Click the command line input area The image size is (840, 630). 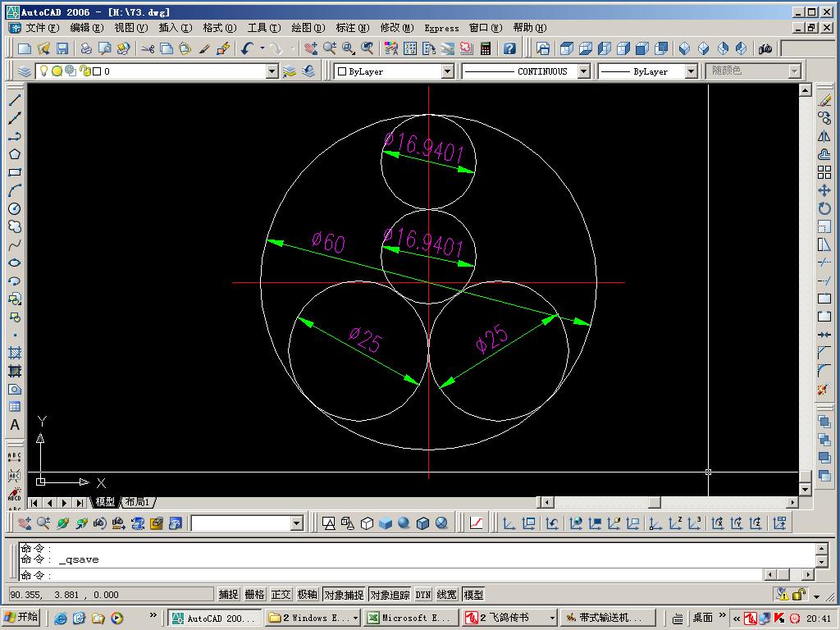[x=391, y=576]
